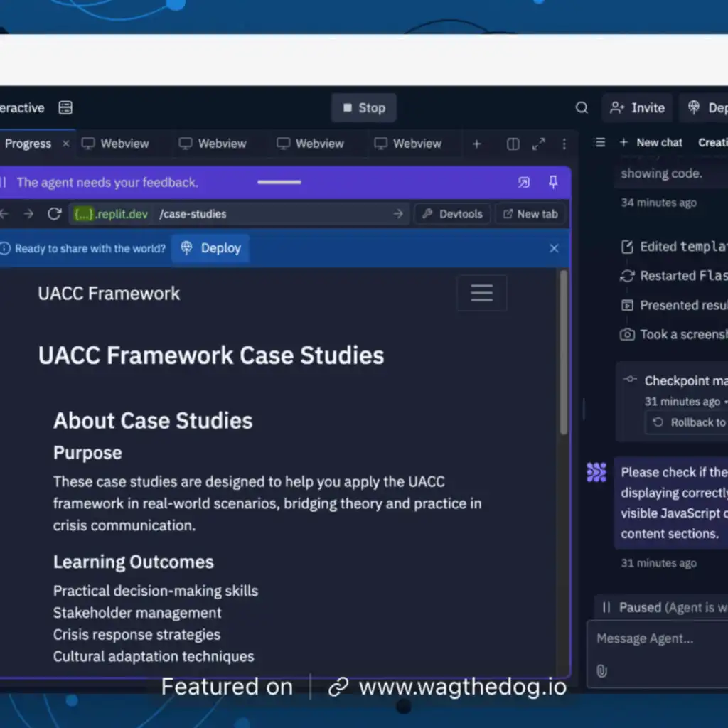Maximize the pane with expand arrows icon
The width and height of the screenshot is (728, 728).
(x=539, y=144)
